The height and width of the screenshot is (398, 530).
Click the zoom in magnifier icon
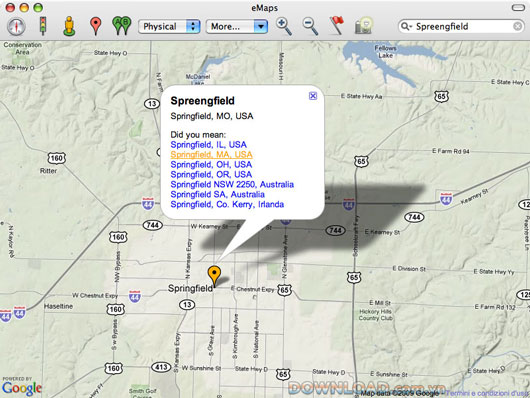tap(284, 26)
